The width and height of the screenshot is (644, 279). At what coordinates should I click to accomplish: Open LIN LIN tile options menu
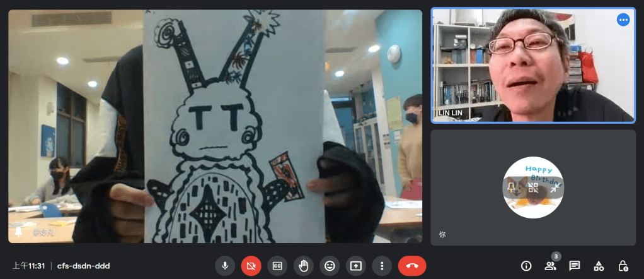point(623,20)
